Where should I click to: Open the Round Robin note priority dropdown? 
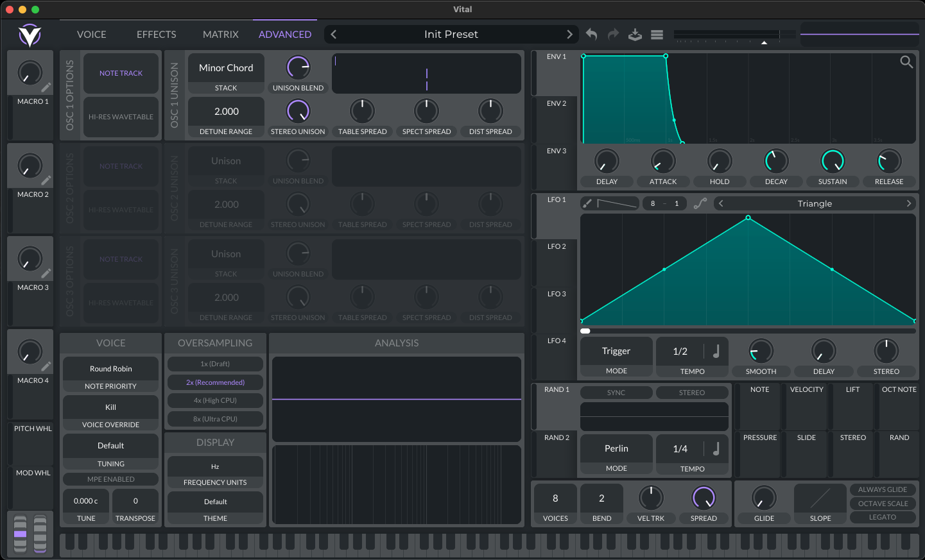[111, 369]
